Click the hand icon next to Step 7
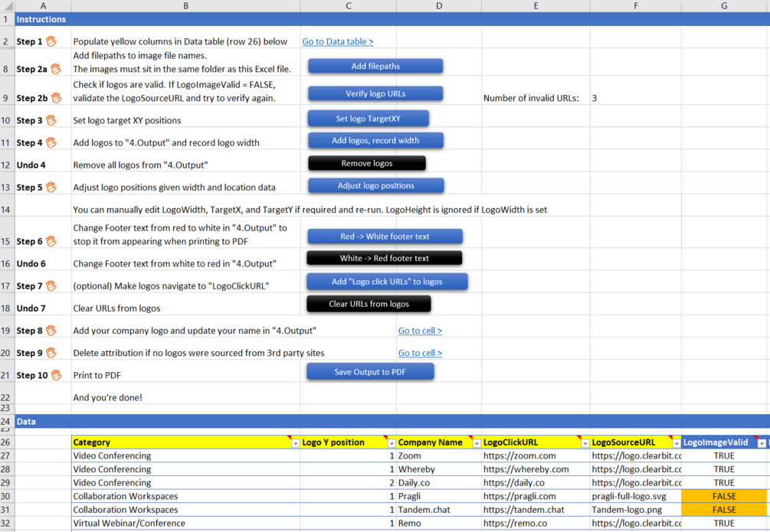The width and height of the screenshot is (770, 532). 51,286
